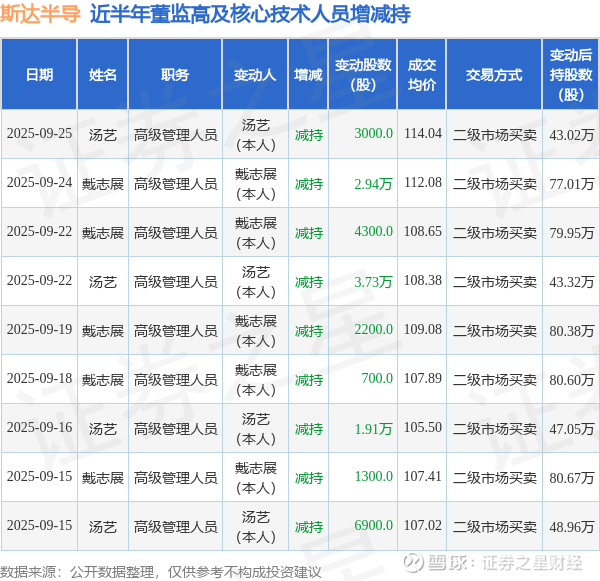
Task: Click 减持 in the 2025-09-19 row
Action: point(308,331)
